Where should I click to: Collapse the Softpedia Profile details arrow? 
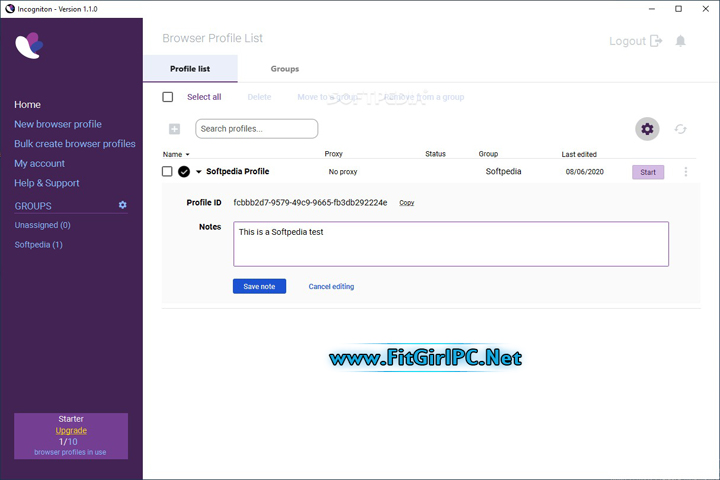199,171
